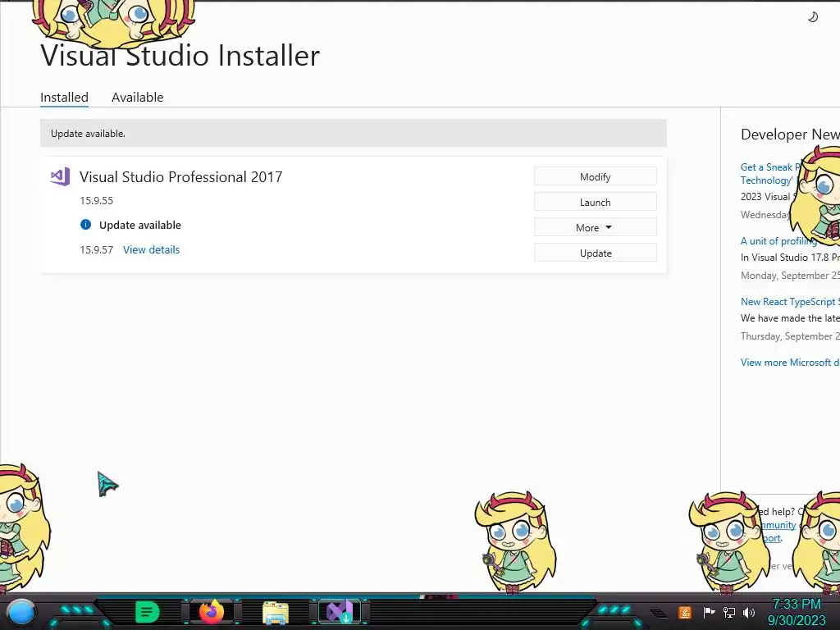
Task: Click version text 15.9.55
Action: point(97,200)
